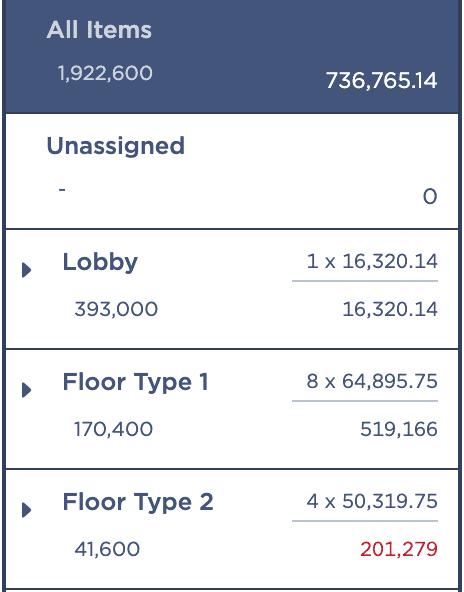The image size is (464, 592).
Task: Select the All Items header row
Action: click(x=232, y=57)
